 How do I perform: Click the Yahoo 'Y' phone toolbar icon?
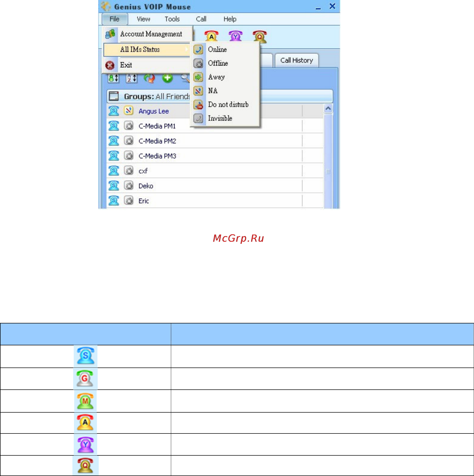(x=236, y=36)
